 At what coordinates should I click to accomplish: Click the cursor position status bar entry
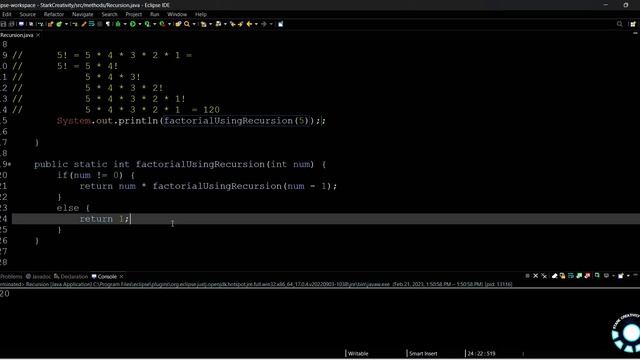tap(482, 354)
